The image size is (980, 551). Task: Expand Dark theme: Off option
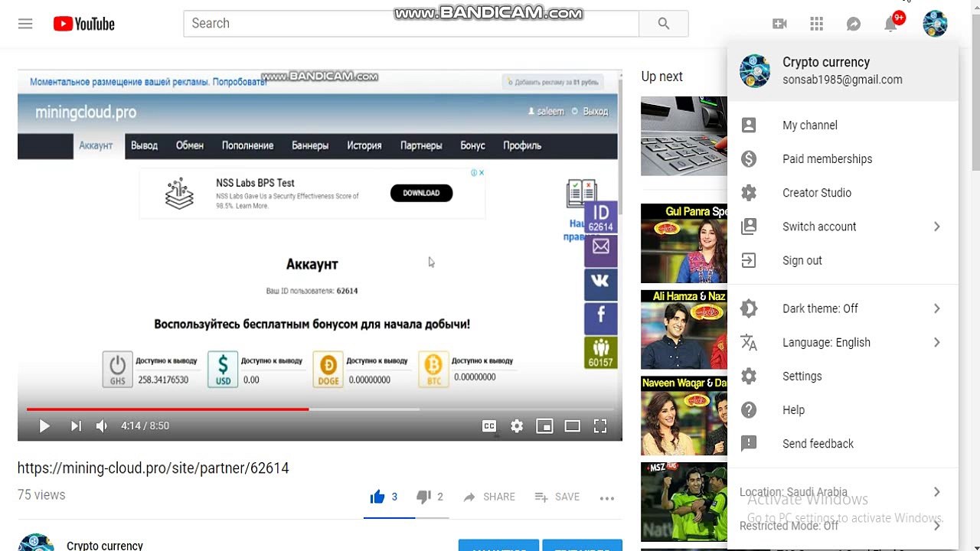(x=843, y=308)
